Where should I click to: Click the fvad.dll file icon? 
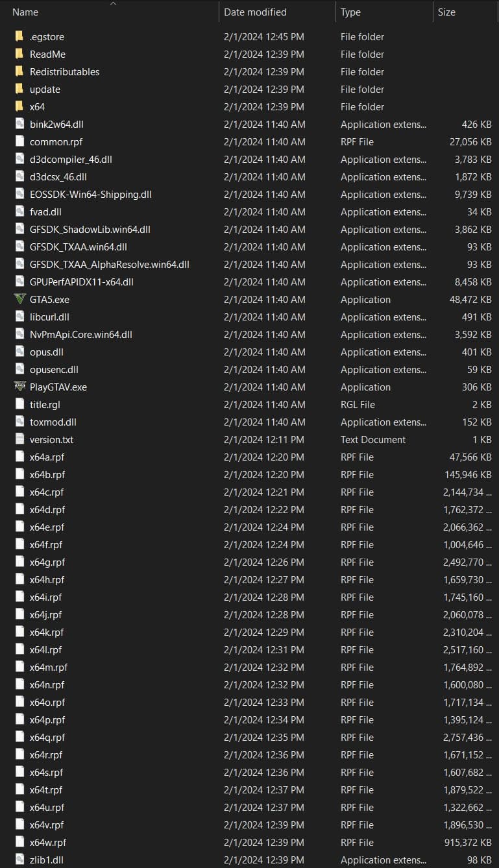click(x=19, y=211)
